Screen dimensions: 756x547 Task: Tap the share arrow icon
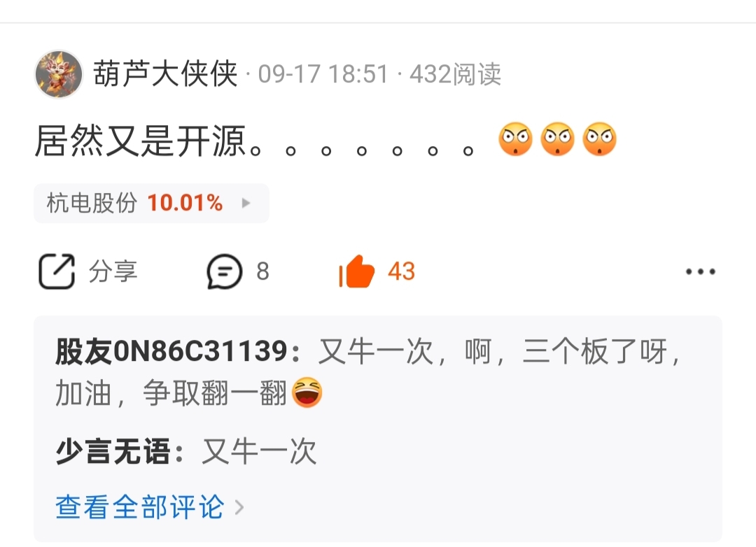click(x=57, y=271)
